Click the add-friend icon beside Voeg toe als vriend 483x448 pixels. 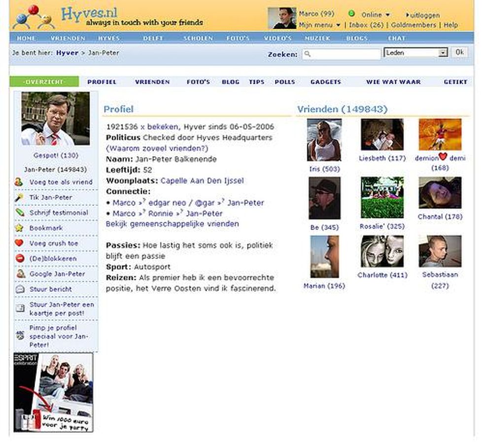coord(19,182)
